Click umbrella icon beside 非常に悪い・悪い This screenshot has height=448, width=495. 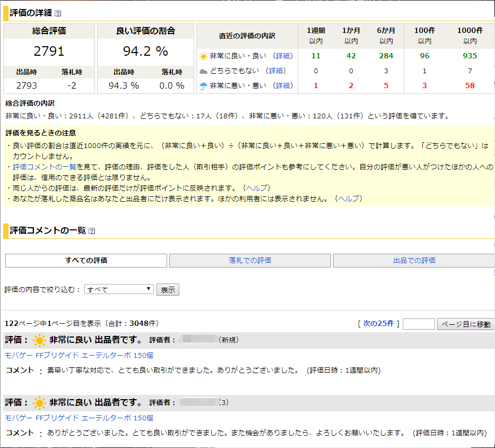(x=203, y=86)
